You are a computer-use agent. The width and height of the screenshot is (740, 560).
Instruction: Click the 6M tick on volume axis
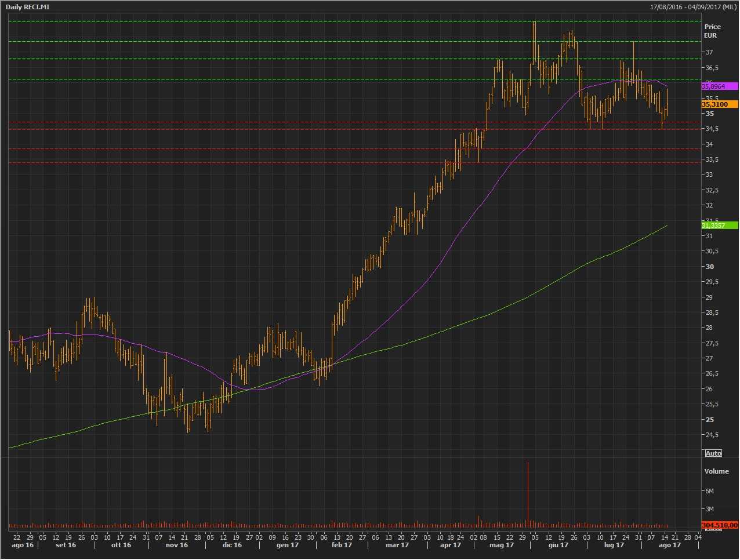709,491
